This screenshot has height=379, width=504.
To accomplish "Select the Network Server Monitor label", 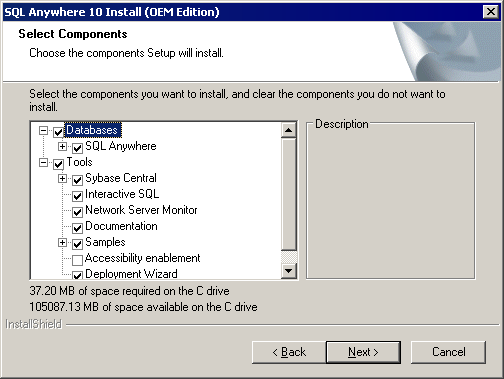I will click(141, 210).
